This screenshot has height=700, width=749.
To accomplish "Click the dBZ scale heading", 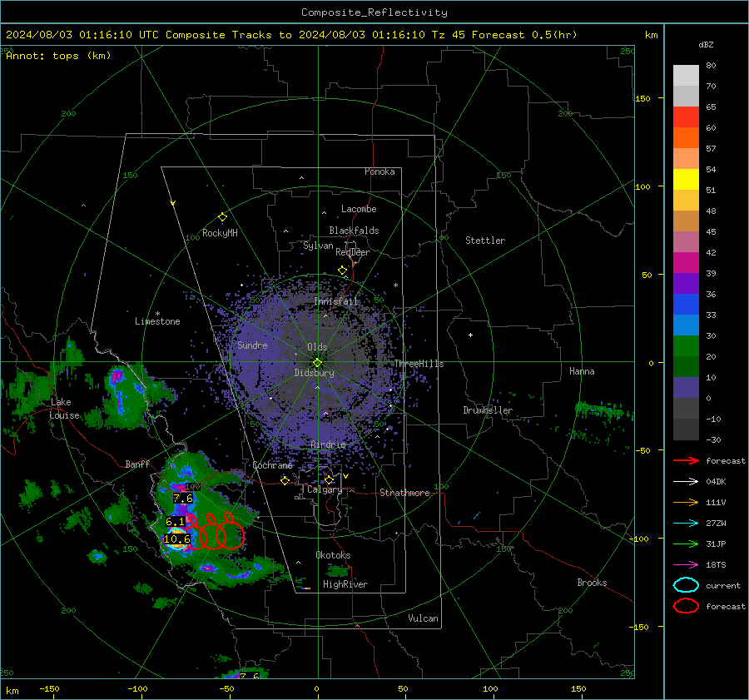I will coord(706,45).
